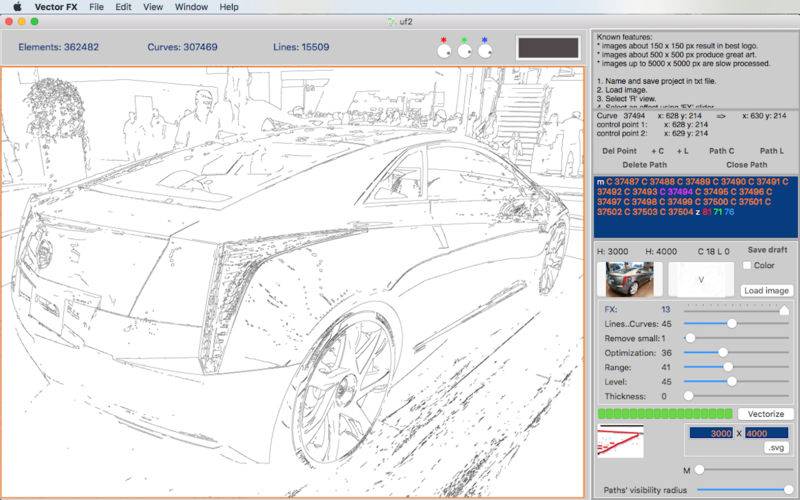This screenshot has height=500, width=800.
Task: Open the Window menu
Action: [x=191, y=7]
